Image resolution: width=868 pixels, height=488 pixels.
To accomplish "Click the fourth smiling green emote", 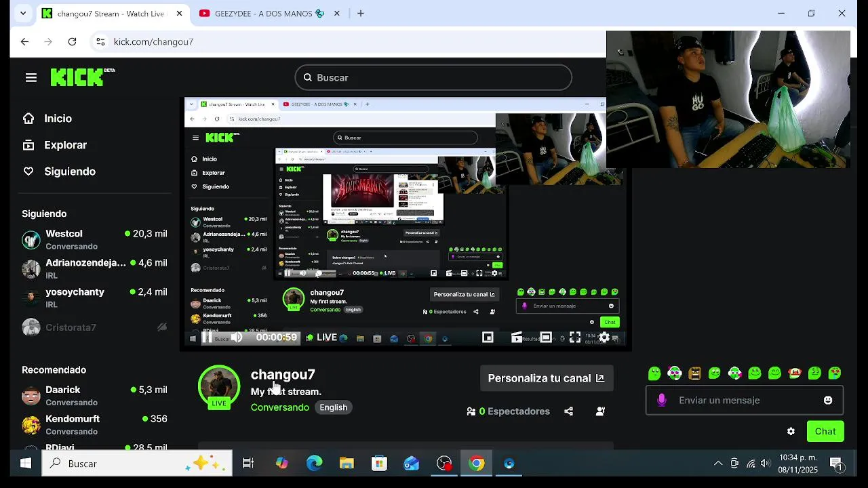I will (714, 373).
